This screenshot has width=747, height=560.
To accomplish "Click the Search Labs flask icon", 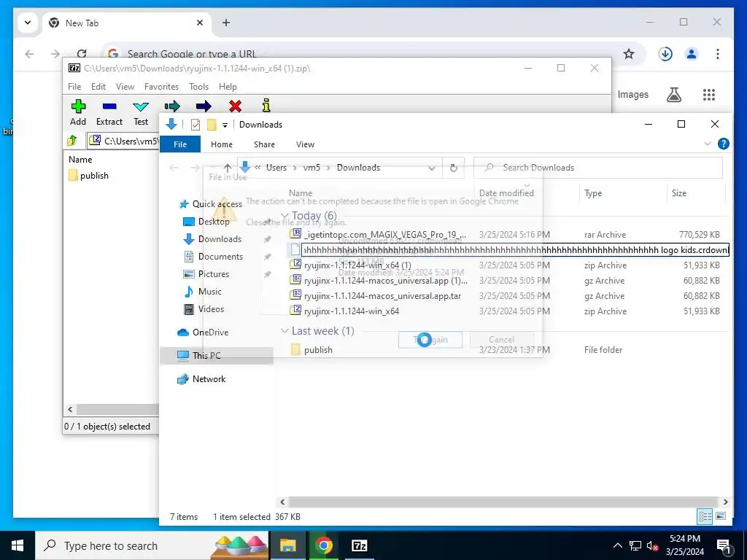I will (x=673, y=95).
